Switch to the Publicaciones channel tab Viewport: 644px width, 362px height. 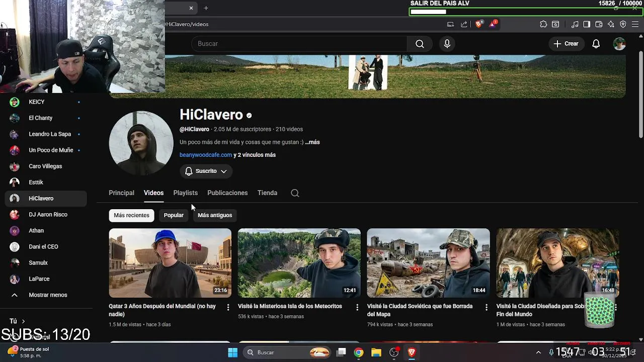pyautogui.click(x=227, y=193)
